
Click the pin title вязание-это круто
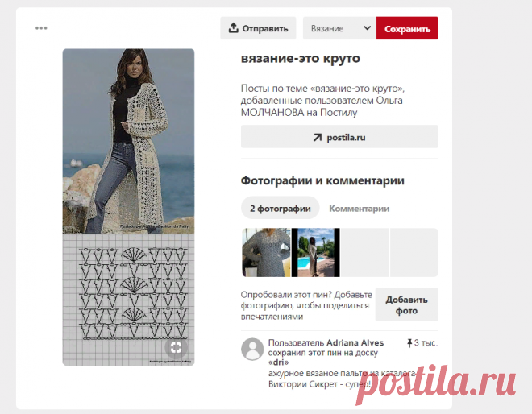[301, 58]
